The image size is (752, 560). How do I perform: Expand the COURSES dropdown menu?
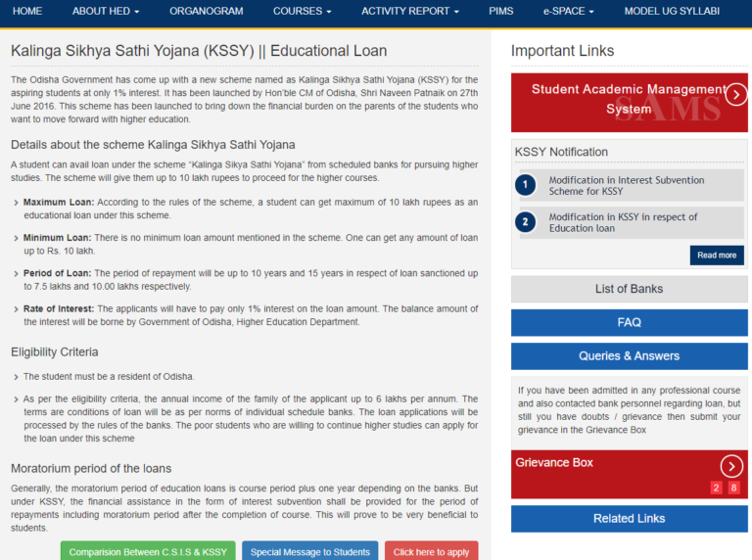click(x=303, y=11)
